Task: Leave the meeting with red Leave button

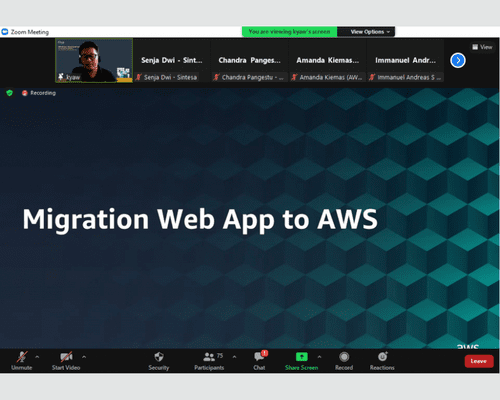Action: pos(479,361)
